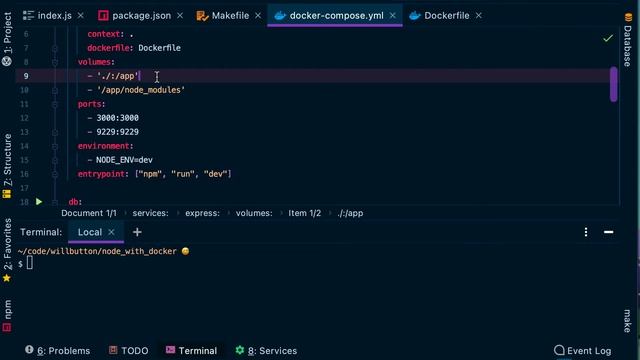
Task: Hide the Terminal panel
Action: [609, 232]
